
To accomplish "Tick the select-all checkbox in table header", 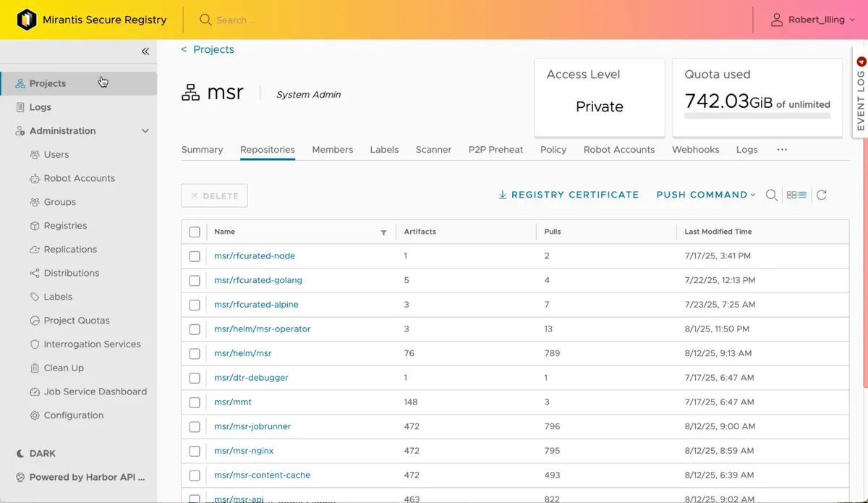I will [195, 232].
